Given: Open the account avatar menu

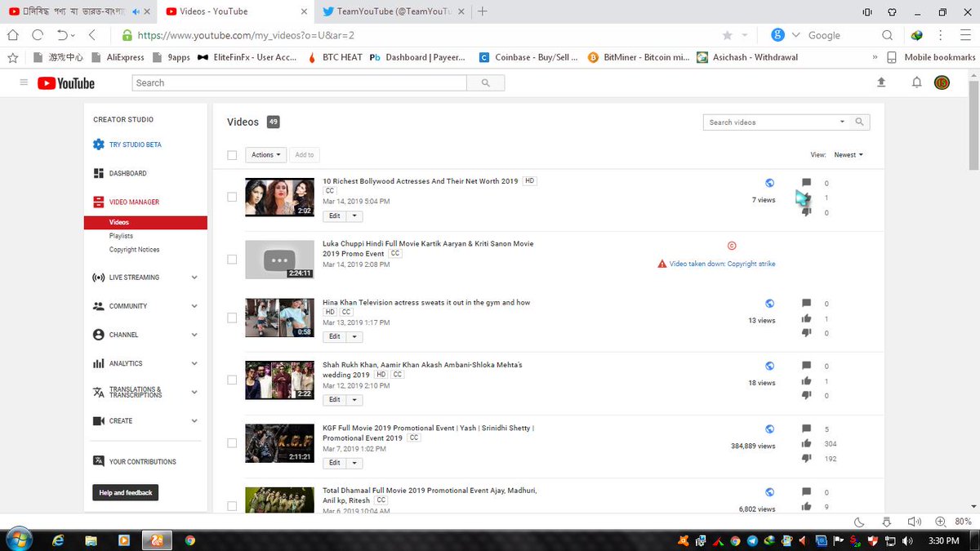Looking at the screenshot, I should click(x=942, y=82).
